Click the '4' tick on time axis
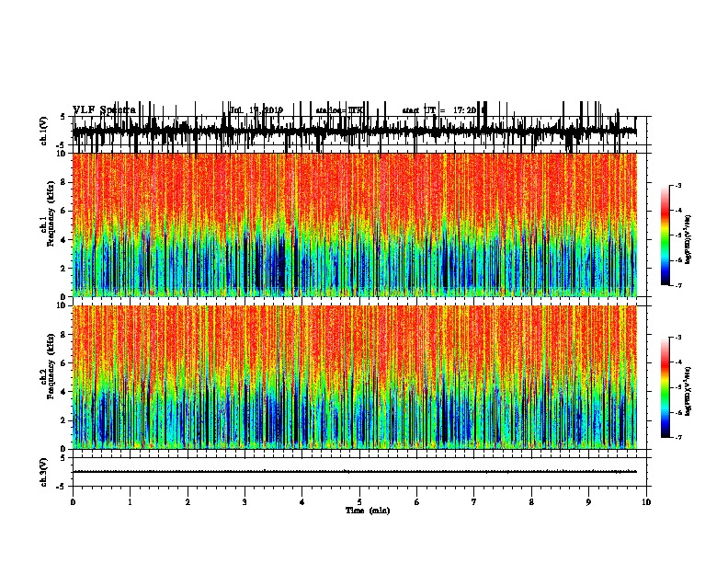 [x=302, y=502]
